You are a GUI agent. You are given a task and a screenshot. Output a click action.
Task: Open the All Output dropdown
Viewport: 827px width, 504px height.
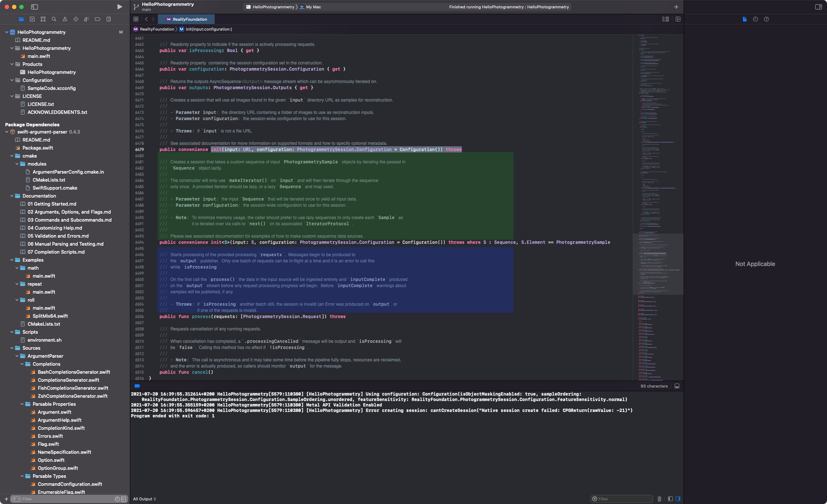pos(144,499)
